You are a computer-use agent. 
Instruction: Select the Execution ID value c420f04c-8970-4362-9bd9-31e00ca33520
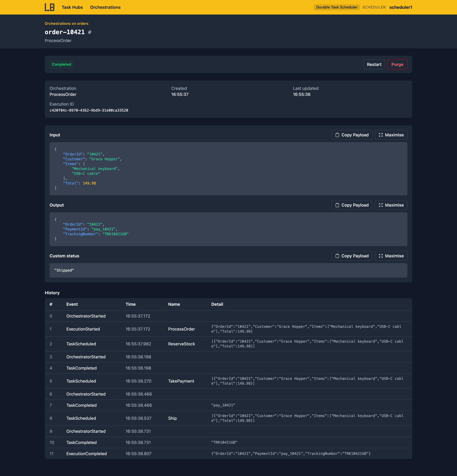click(89, 110)
